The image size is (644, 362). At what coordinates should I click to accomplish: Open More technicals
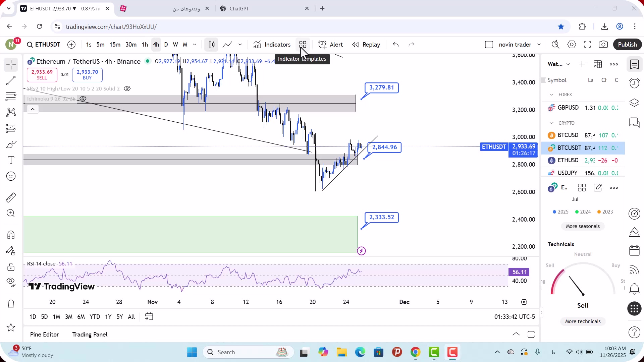tap(583, 321)
